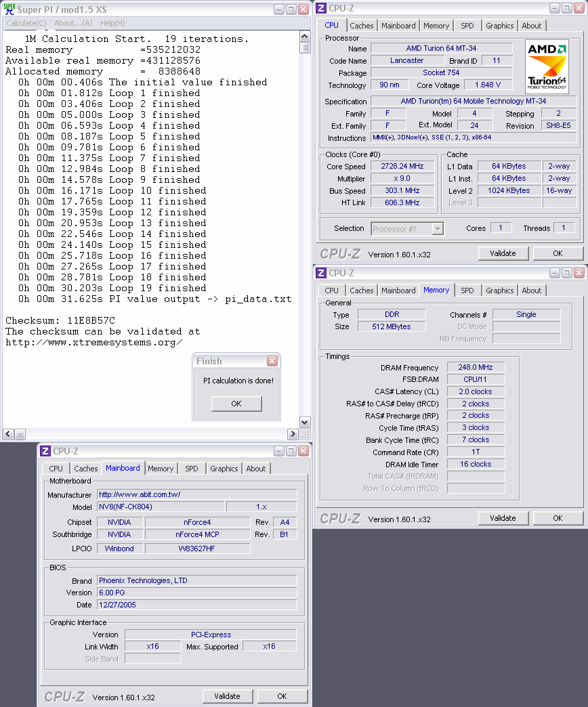Click the abit manufacturer URL field
Image resolution: width=588 pixels, height=707 pixels.
(x=197, y=494)
